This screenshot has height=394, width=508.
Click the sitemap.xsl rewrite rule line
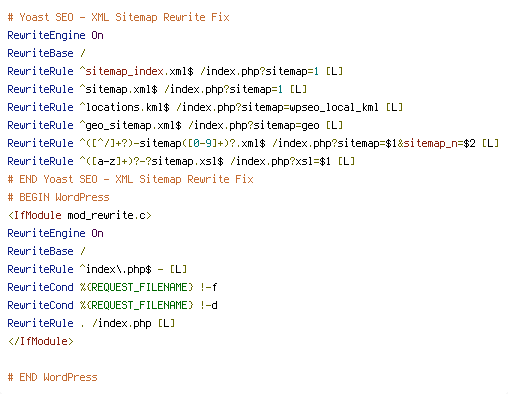coord(181,161)
